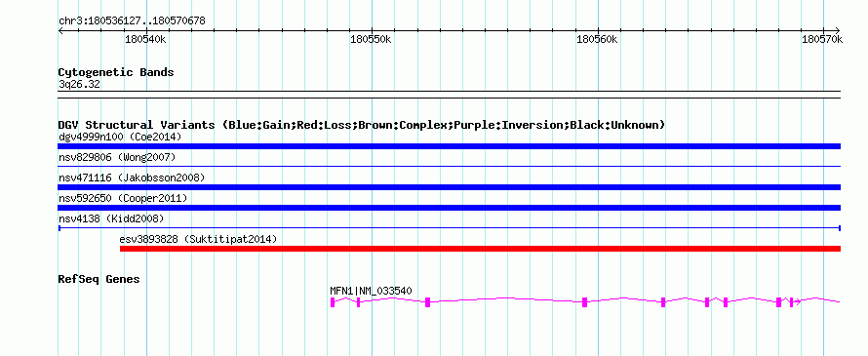
Task: Click the 180550k ruler tick label
Action: tap(372, 39)
